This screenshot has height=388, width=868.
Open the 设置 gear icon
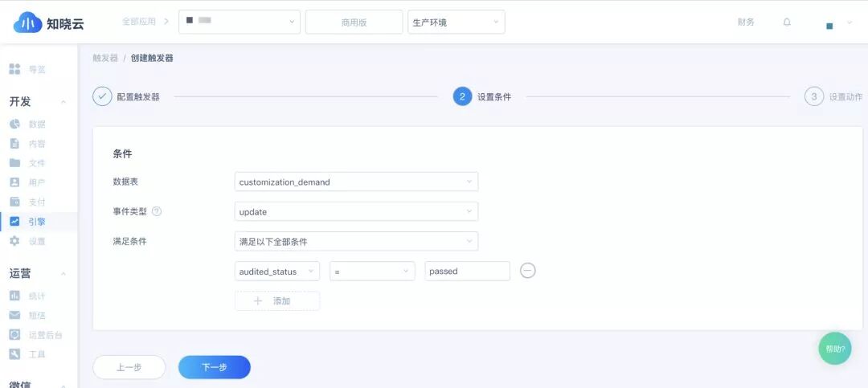click(15, 241)
